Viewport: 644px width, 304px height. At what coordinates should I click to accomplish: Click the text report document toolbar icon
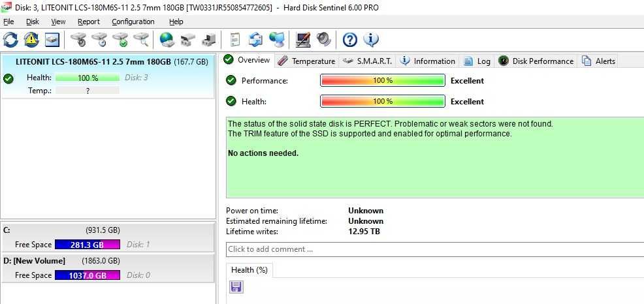point(235,39)
